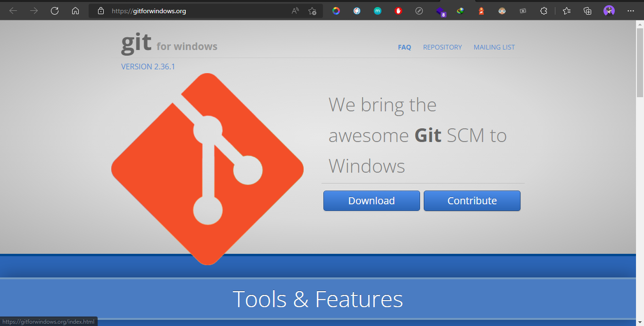Open the FAQ page

(x=405, y=47)
